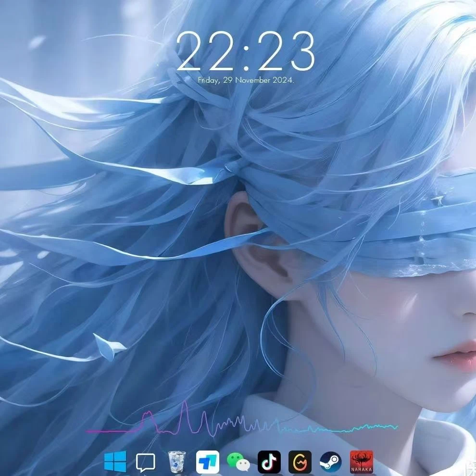Launch Steam
The image size is (476, 476).
[330, 463]
